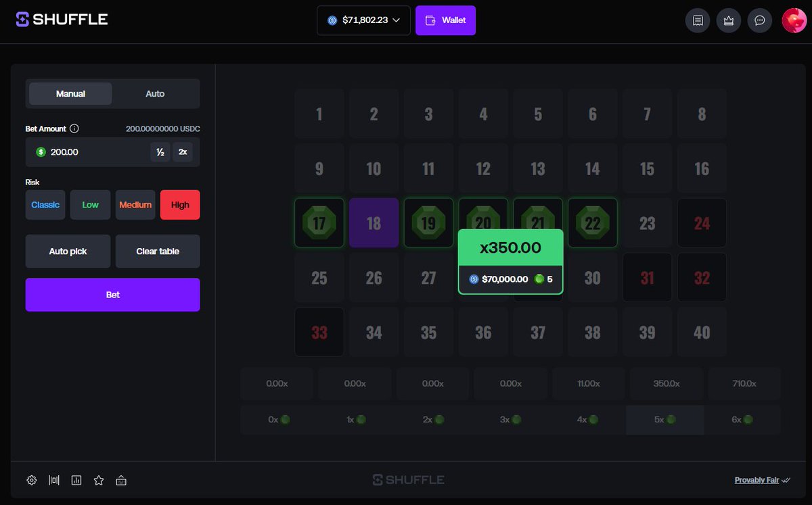
Task: Click Auto pick to choose numbers
Action: 68,251
